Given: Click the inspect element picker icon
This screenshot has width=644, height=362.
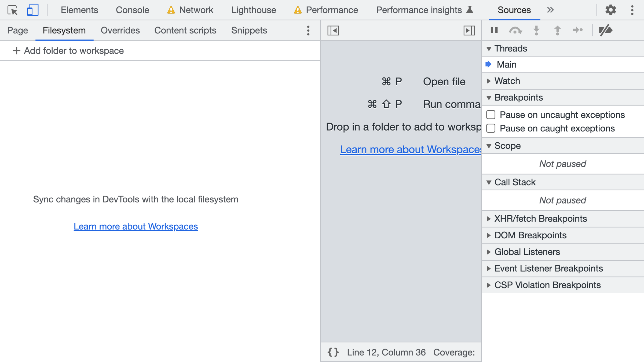Looking at the screenshot, I should (12, 10).
